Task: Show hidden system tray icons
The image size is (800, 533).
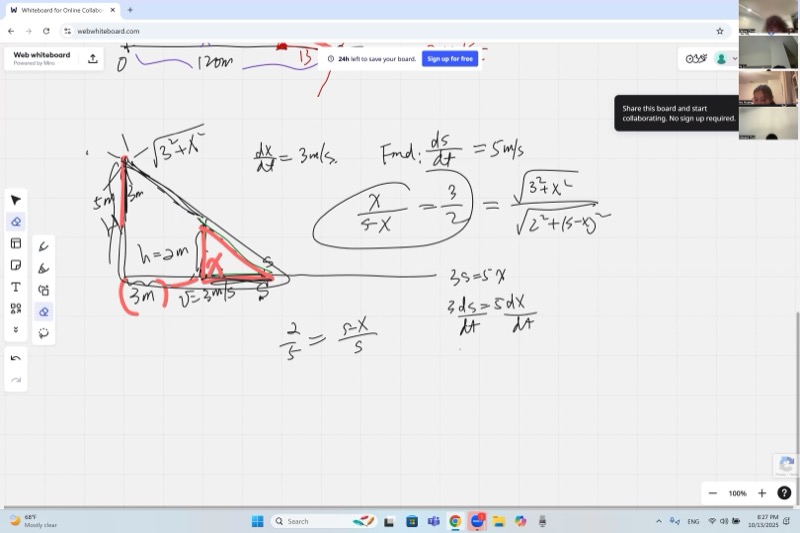Action: (658, 521)
